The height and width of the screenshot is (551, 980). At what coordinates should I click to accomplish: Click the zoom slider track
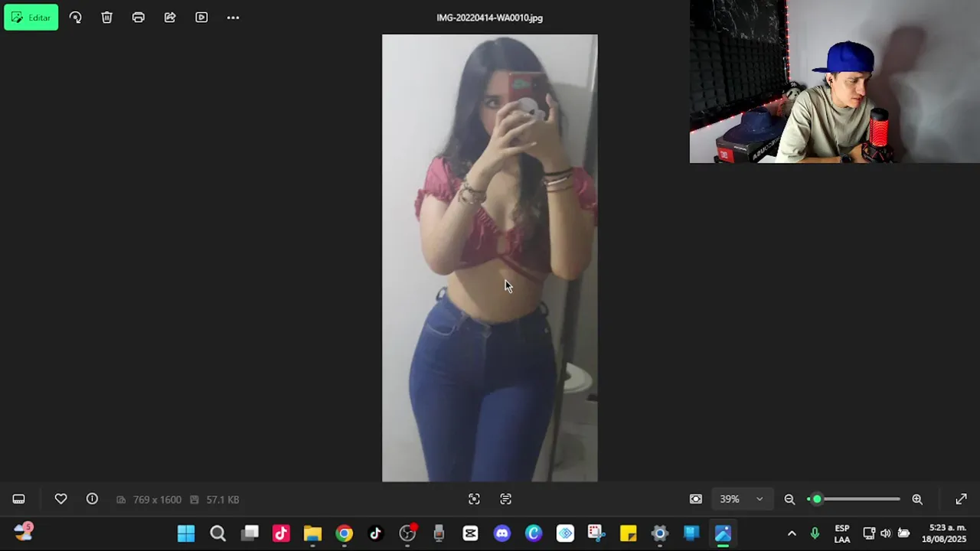(x=854, y=499)
